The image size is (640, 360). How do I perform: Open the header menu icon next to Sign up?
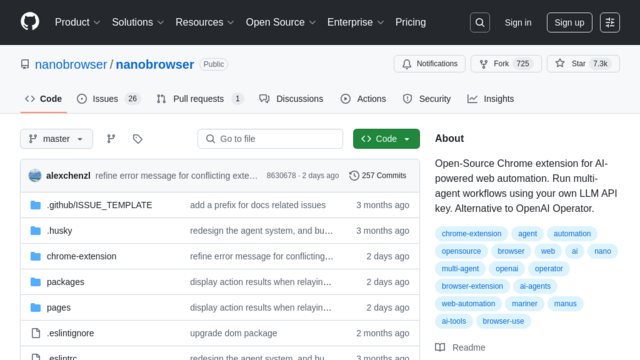click(610, 22)
